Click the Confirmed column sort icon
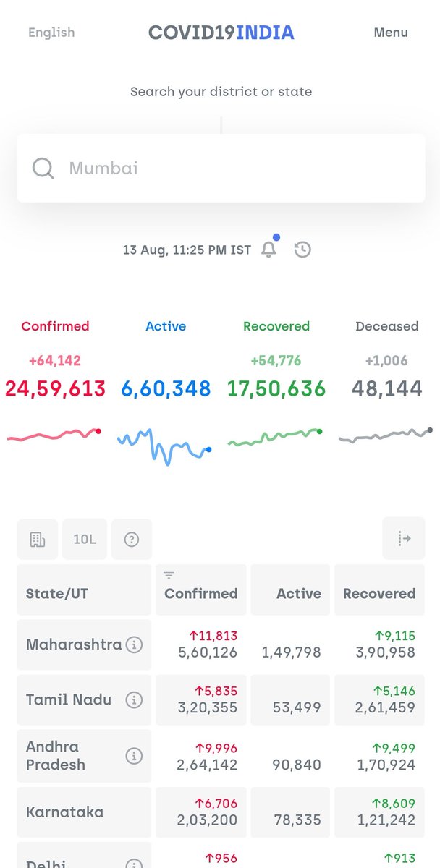Image resolution: width=440 pixels, height=868 pixels. [169, 576]
